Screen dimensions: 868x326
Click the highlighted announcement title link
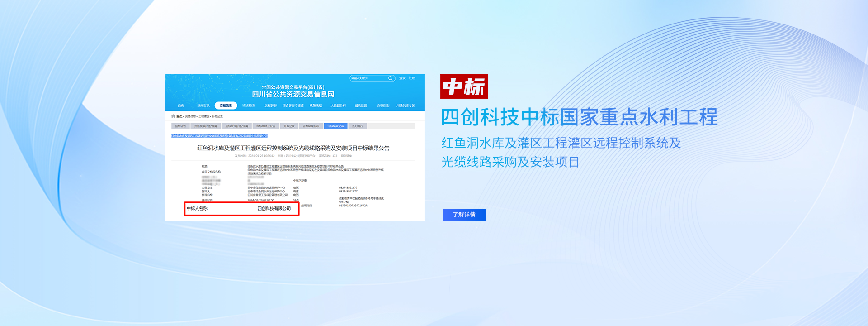pyautogui.click(x=219, y=136)
